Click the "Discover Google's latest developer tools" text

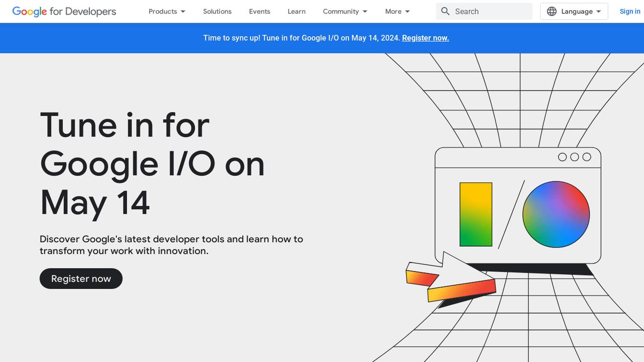coord(171,245)
